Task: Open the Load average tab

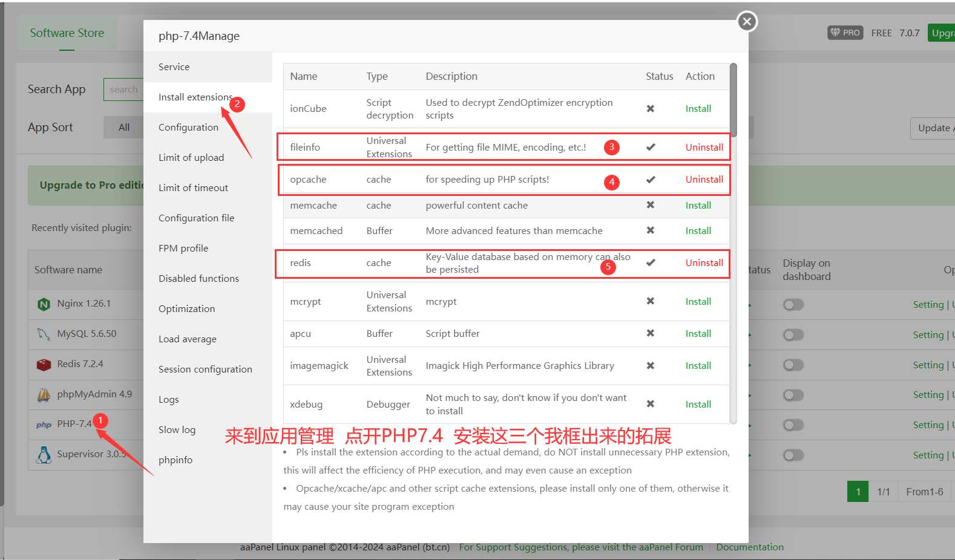Action: [208, 339]
